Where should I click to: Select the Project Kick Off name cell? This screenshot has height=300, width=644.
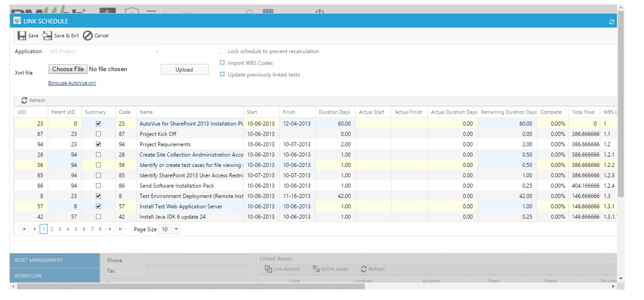[x=190, y=134]
